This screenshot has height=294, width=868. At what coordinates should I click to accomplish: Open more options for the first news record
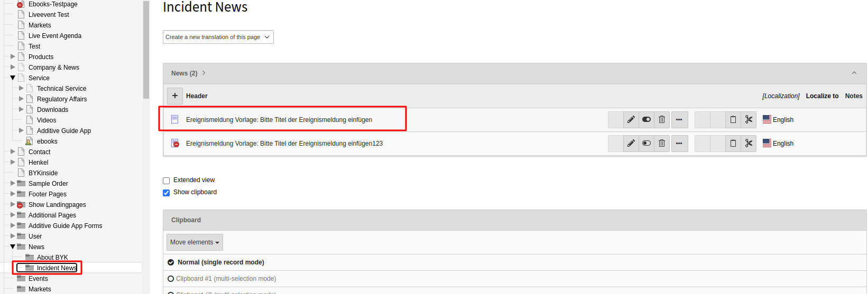click(x=679, y=120)
